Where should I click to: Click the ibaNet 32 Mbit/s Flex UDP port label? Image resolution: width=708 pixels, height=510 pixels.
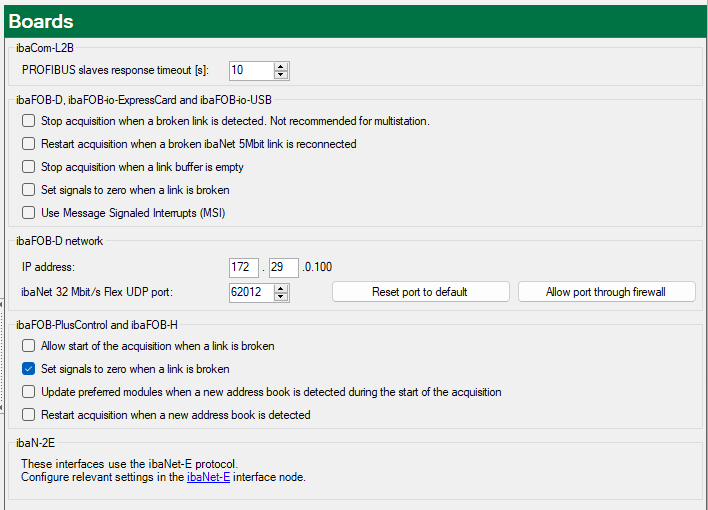click(x=97, y=292)
